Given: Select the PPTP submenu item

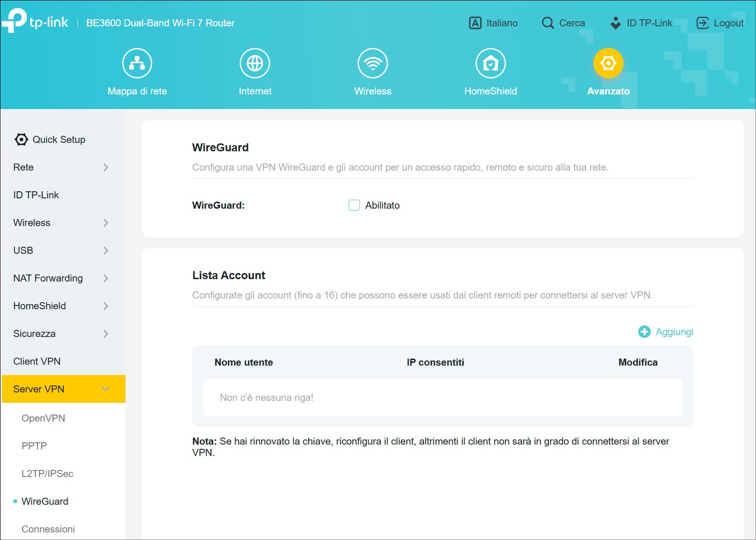Looking at the screenshot, I should click(x=34, y=446).
